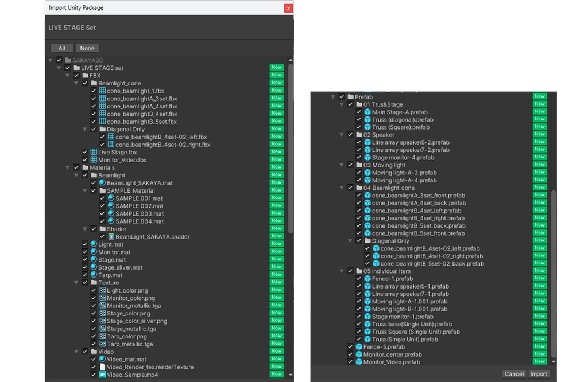Click the 03 Moving light folder icon
Image resolution: width=588 pixels, height=382 pixels.
point(359,165)
